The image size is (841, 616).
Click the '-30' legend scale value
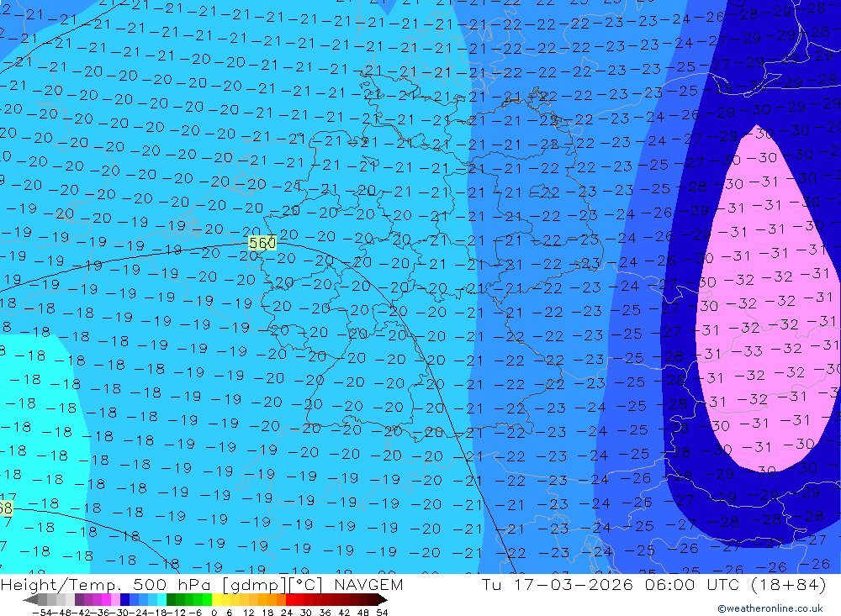point(120,613)
